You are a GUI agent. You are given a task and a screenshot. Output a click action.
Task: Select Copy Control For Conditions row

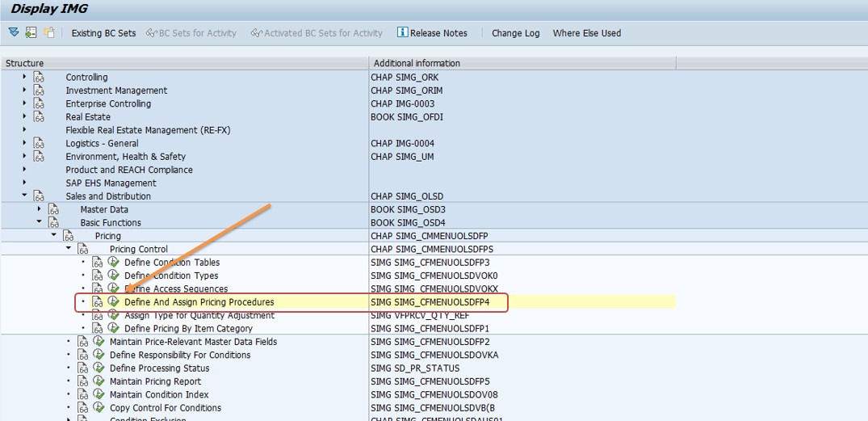pyautogui.click(x=166, y=408)
